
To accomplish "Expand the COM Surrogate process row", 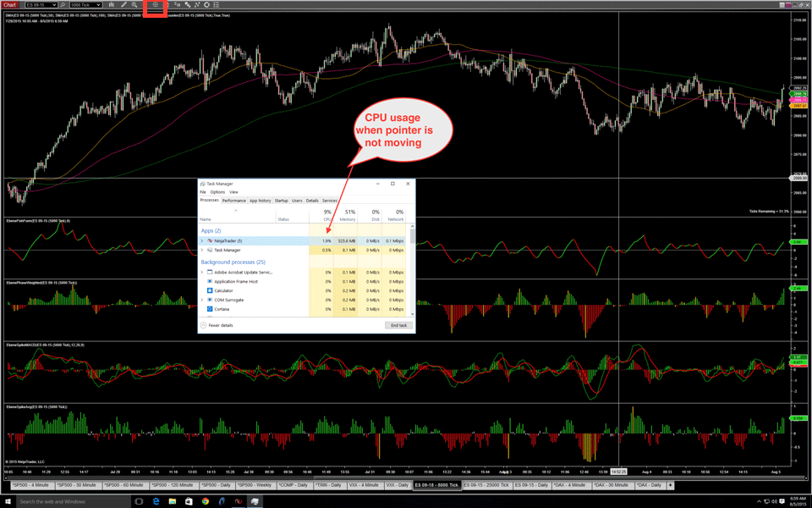I will 202,300.
